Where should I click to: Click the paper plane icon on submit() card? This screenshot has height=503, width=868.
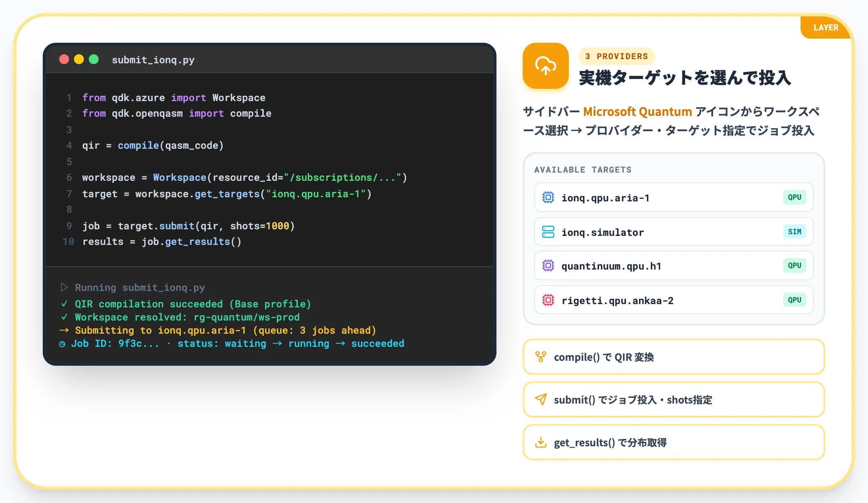541,399
